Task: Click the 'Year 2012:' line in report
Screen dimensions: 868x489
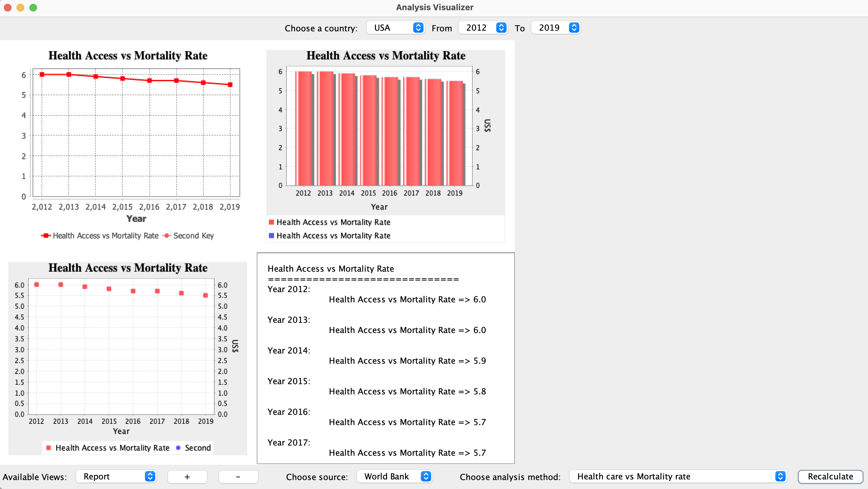Action: point(289,289)
